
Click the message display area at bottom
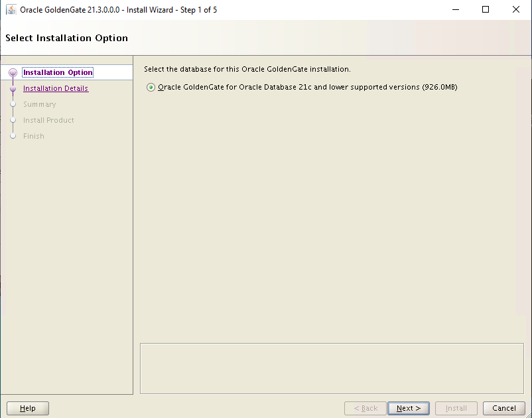(332, 368)
